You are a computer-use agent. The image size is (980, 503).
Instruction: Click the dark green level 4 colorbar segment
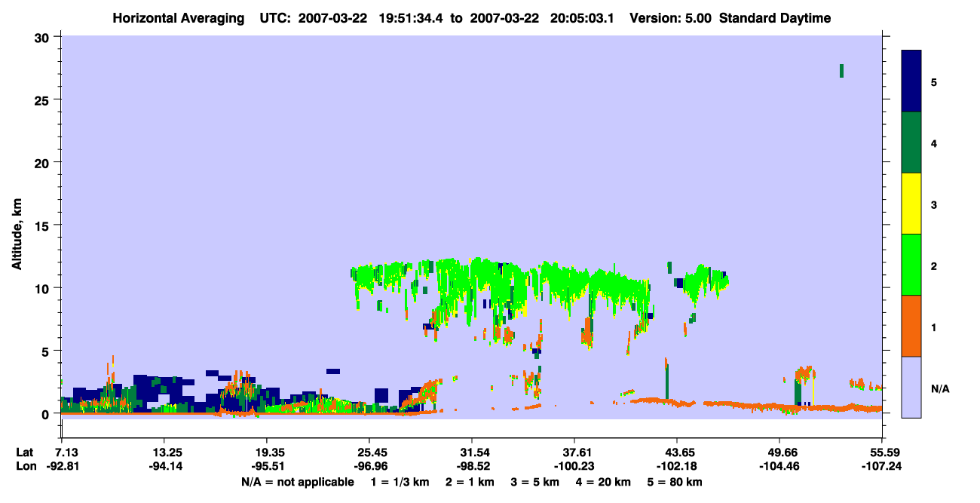pyautogui.click(x=911, y=143)
